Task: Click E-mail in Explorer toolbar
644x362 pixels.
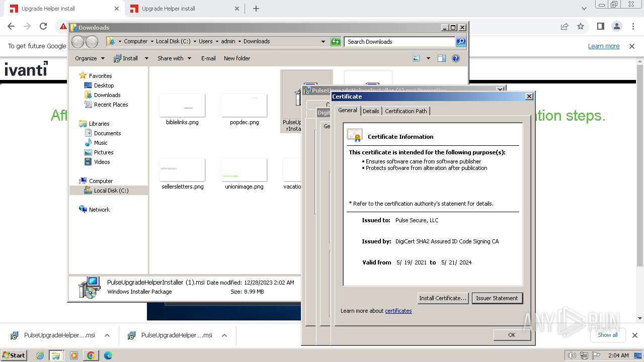Action: click(x=208, y=58)
